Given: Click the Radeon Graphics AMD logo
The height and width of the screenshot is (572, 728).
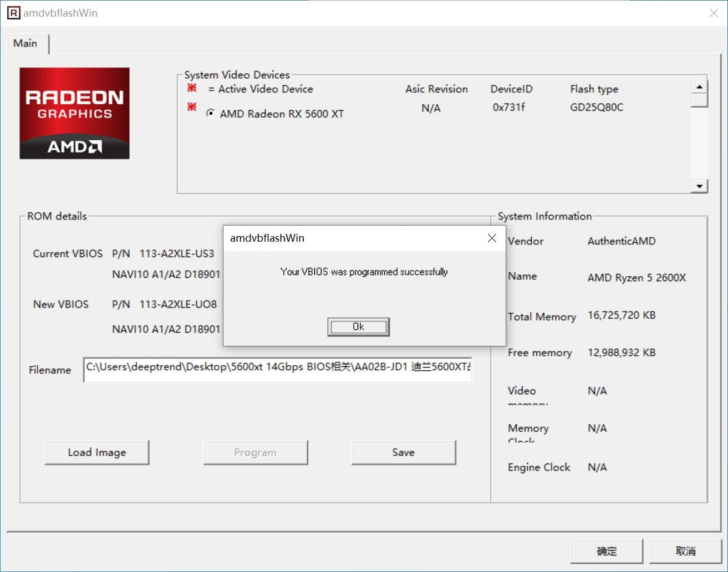Looking at the screenshot, I should tap(74, 113).
